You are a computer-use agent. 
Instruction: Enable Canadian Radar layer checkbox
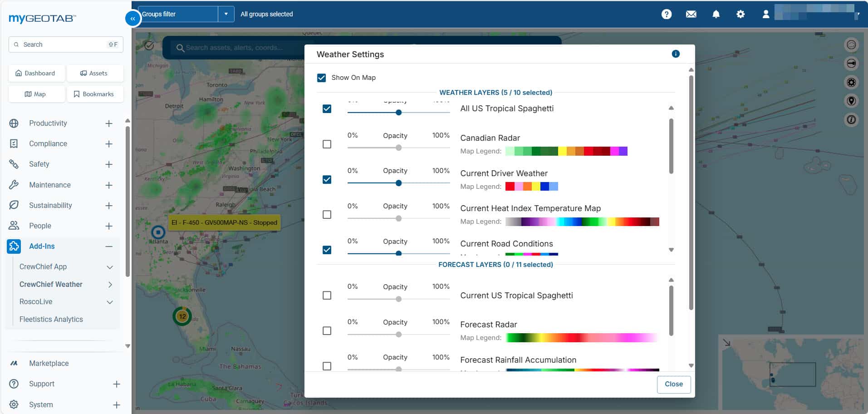[327, 144]
